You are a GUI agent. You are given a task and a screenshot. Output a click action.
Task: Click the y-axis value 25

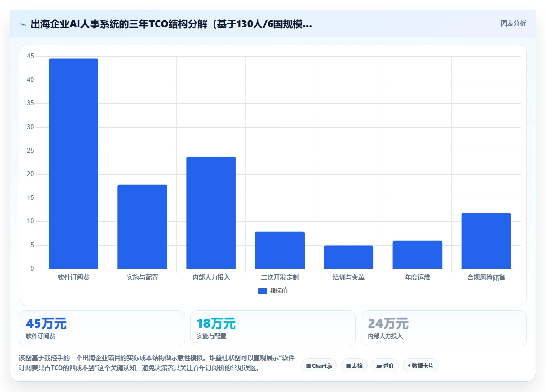[30, 150]
